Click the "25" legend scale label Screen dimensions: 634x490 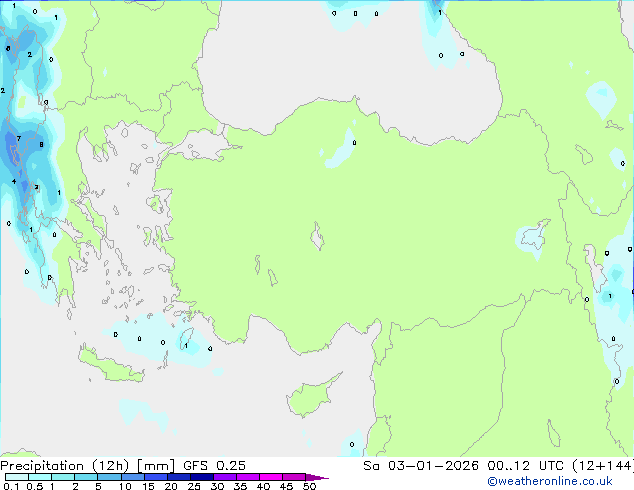click(194, 486)
